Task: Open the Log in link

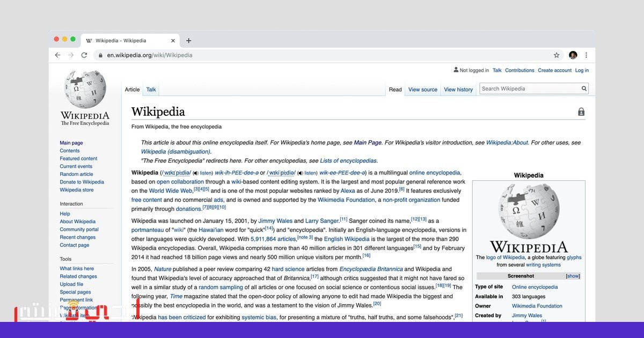Action: (x=582, y=70)
